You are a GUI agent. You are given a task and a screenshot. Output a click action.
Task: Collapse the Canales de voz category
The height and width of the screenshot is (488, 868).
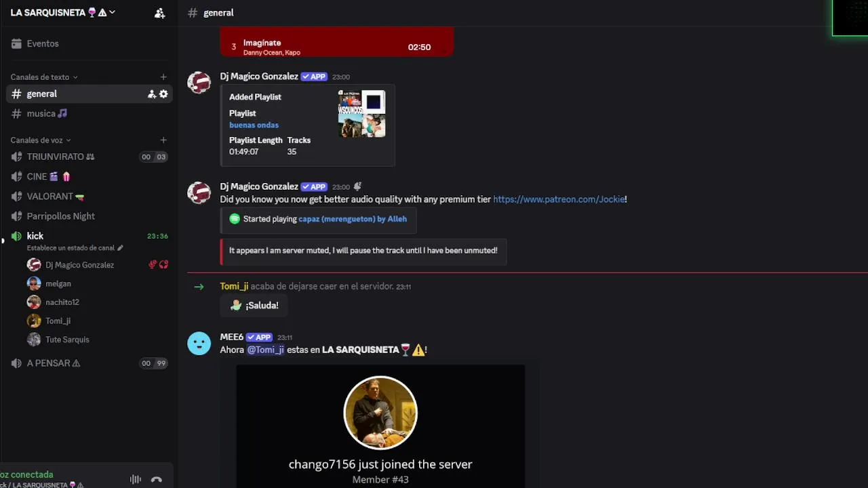(x=41, y=140)
